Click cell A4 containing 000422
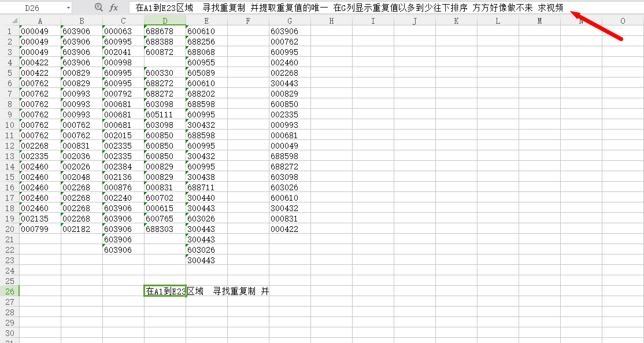 tap(40, 62)
